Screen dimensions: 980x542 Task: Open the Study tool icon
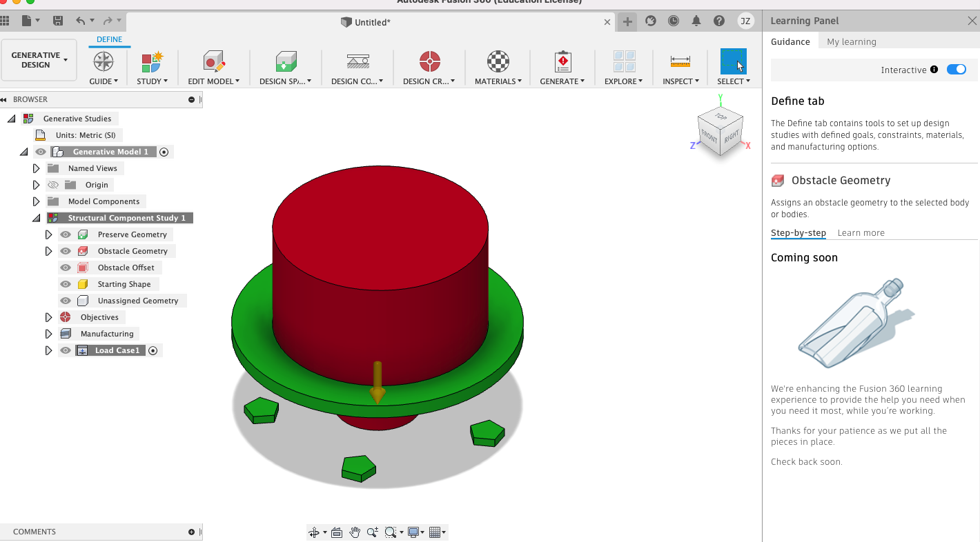pyautogui.click(x=152, y=62)
